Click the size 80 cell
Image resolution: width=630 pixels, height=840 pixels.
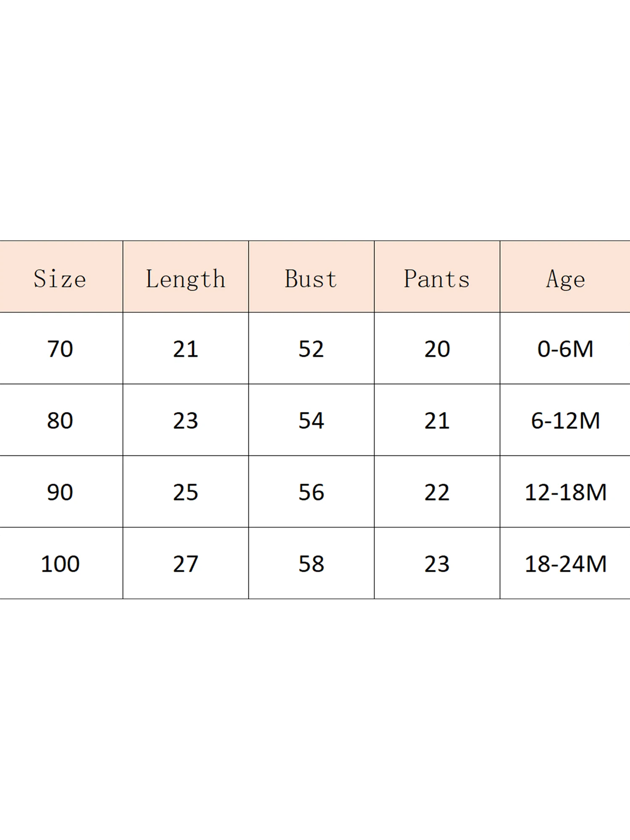(x=60, y=420)
